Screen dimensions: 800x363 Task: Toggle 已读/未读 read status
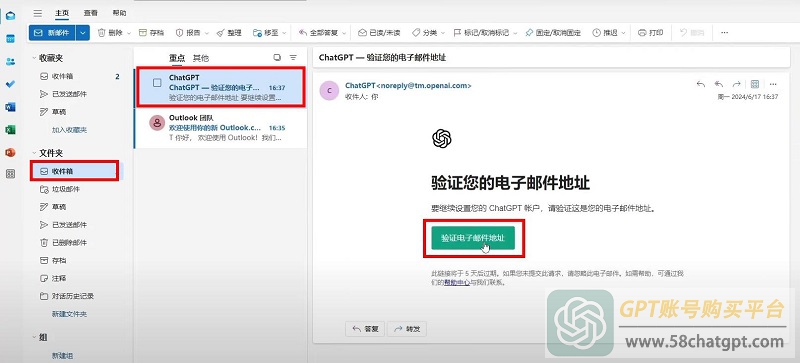pyautogui.click(x=379, y=33)
